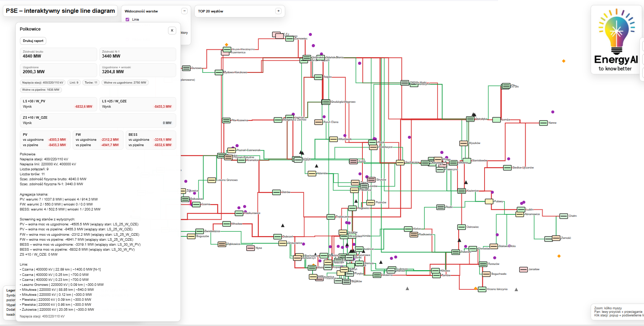Open the Ostrów station node
This screenshot has height=326, width=644.
(277, 192)
